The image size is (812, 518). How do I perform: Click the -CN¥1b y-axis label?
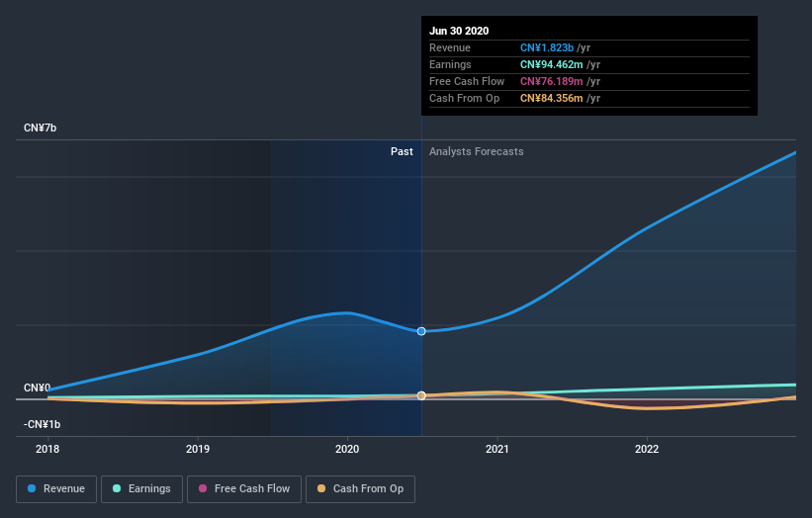[42, 424]
